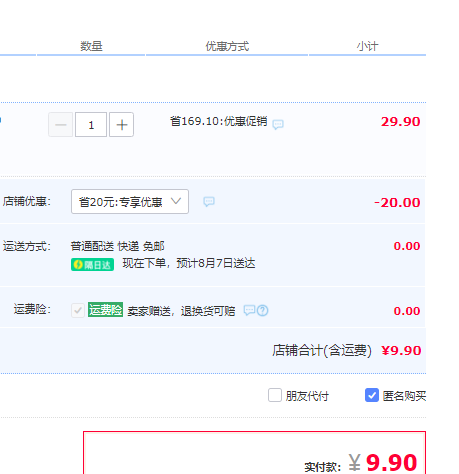The height and width of the screenshot is (474, 459).
Task: Enable the 朋友代付 checkbox
Action: click(x=275, y=395)
